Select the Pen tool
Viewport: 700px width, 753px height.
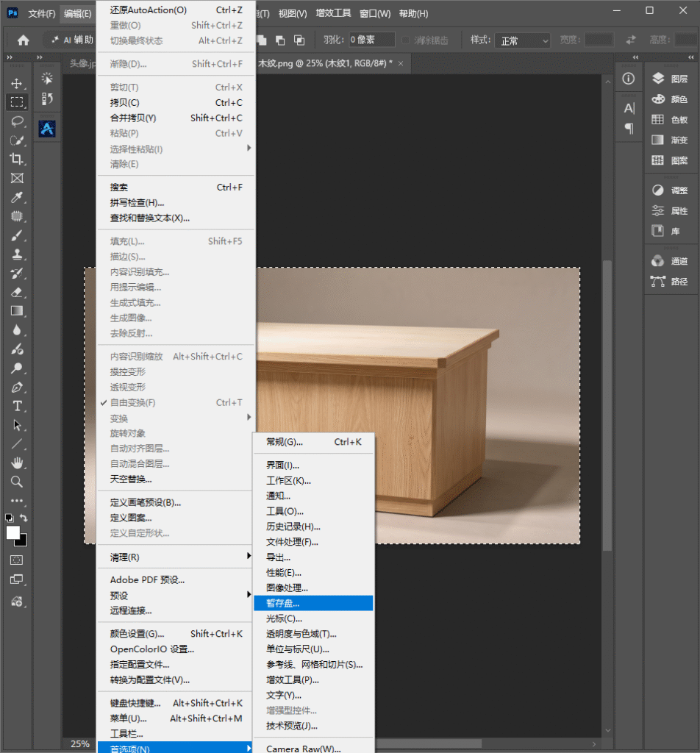click(x=17, y=387)
